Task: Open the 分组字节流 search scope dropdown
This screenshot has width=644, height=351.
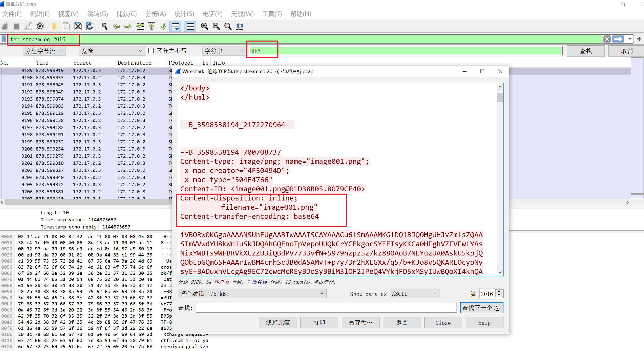Action: tap(44, 51)
